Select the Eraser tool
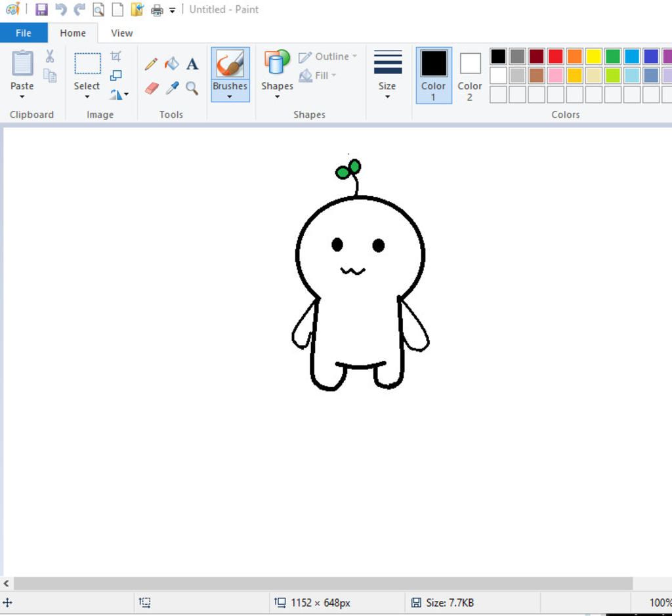 [x=152, y=89]
